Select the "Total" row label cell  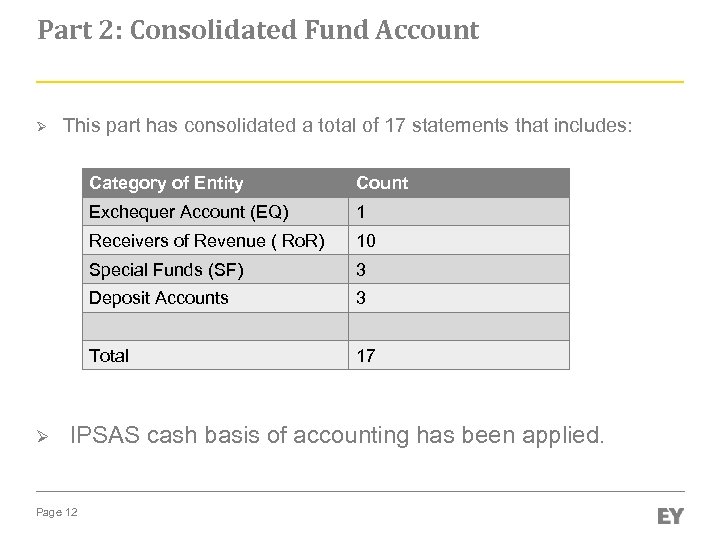[215, 355]
